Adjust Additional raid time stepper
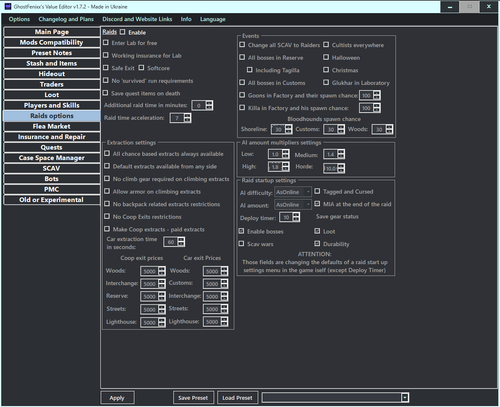The height and width of the screenshot is (407, 500). [209, 105]
